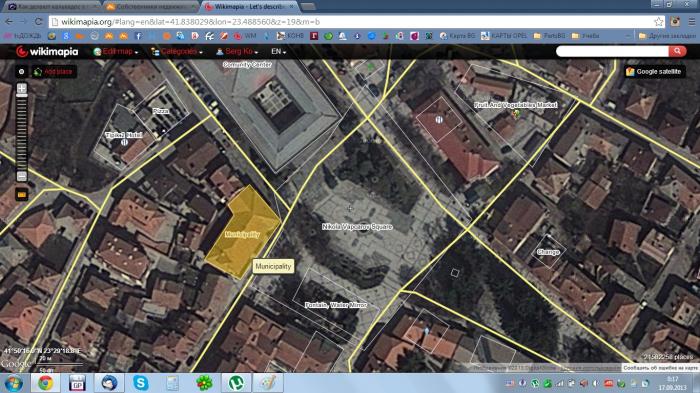Screen dimensions: 700x393
Task: Click the Wikimapia logo
Action: point(47,52)
